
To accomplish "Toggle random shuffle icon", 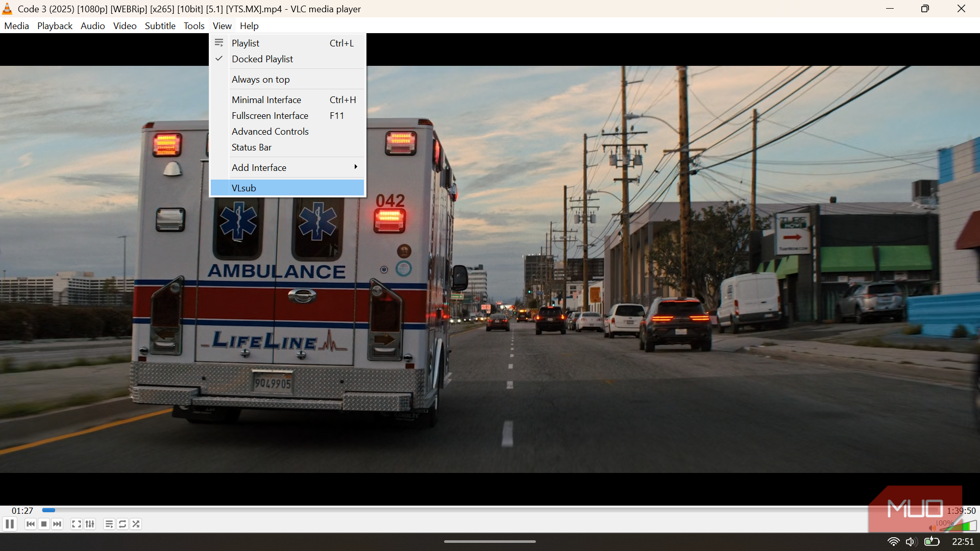I will (136, 524).
